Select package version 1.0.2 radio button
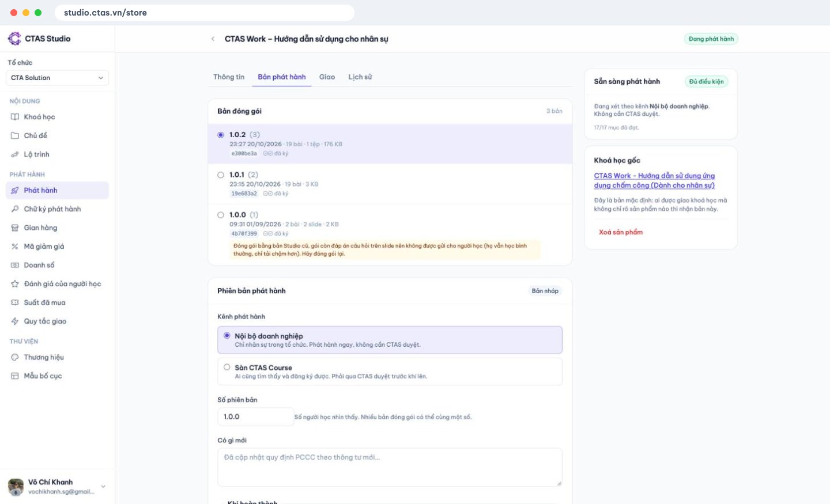This screenshot has width=830, height=504. 221,135
